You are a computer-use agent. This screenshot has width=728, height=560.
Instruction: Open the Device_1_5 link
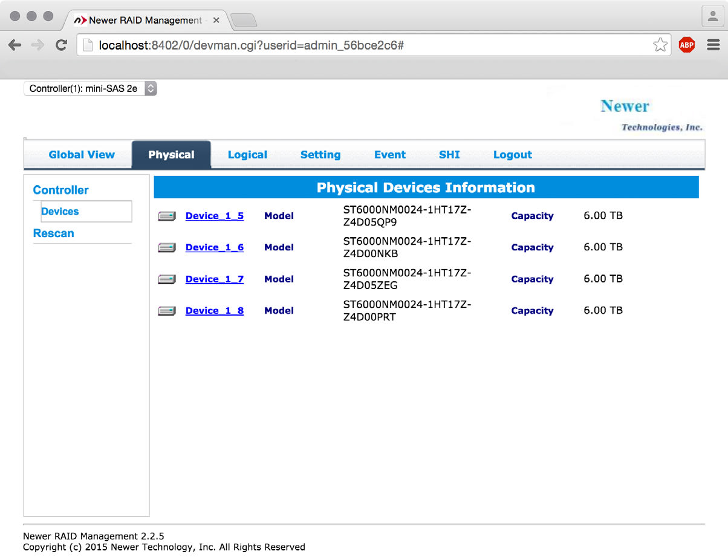point(215,216)
